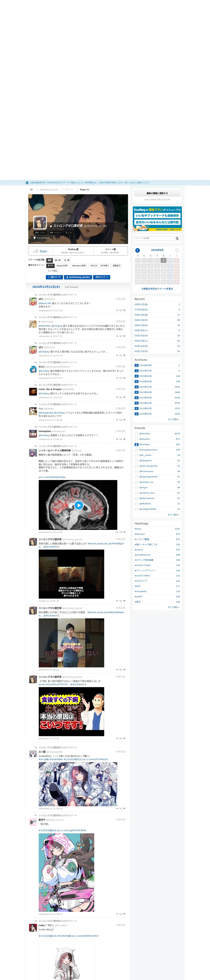Click the @xXstrong_zeroXx blue button

point(78,277)
